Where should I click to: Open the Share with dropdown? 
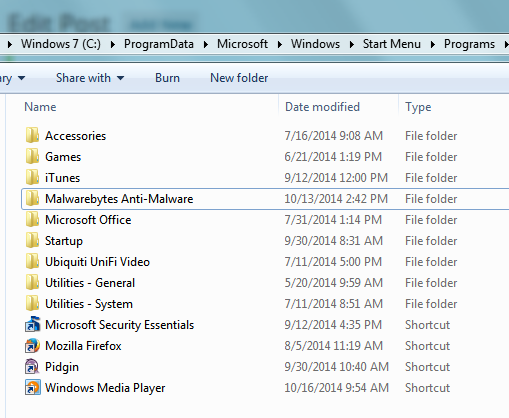(90, 78)
